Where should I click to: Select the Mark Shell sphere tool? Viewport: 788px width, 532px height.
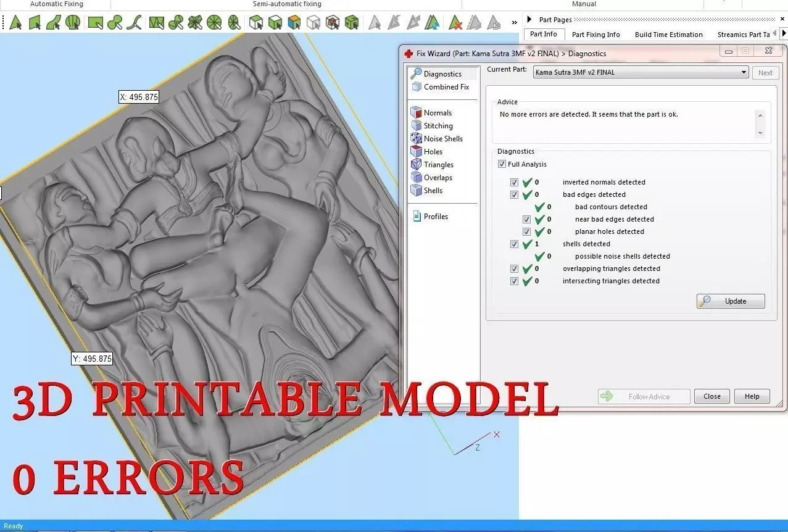[x=73, y=23]
